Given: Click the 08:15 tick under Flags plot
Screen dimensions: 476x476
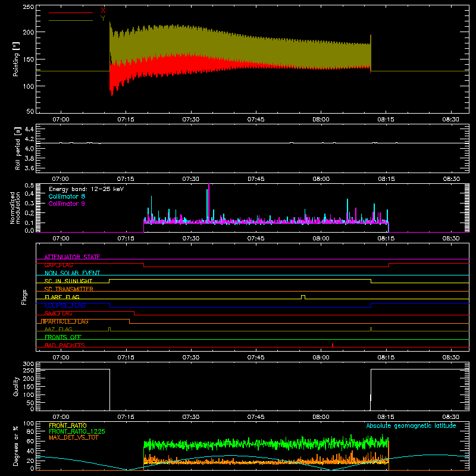Looking at the screenshot, I should [x=386, y=358].
